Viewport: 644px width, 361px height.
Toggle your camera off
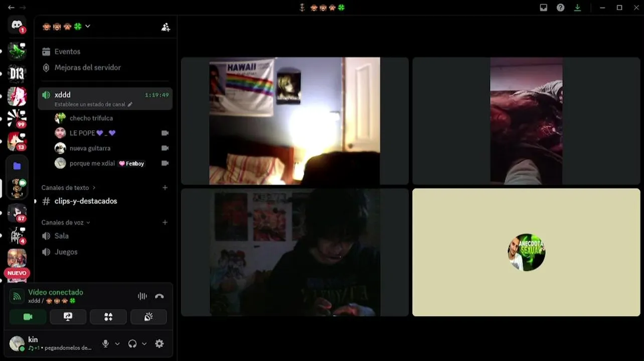[x=28, y=317]
